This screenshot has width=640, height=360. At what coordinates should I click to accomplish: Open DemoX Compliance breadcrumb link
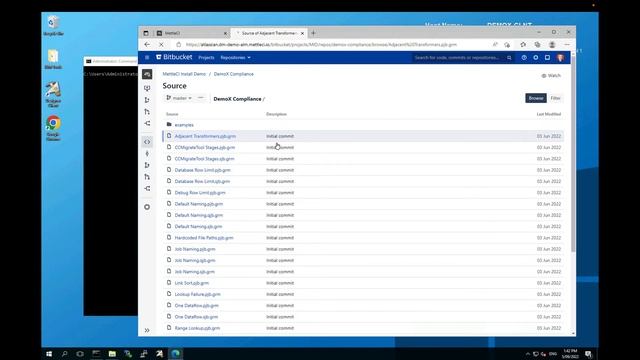pos(233,74)
